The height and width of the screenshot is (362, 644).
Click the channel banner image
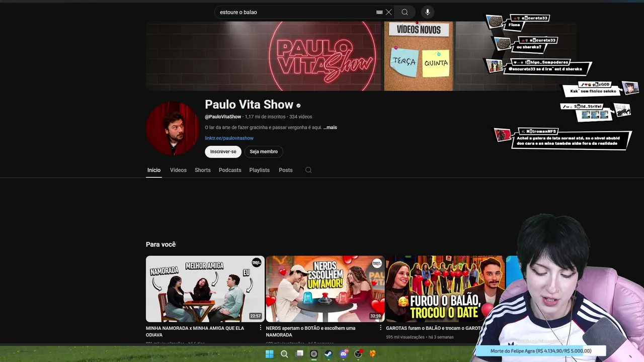click(361, 56)
